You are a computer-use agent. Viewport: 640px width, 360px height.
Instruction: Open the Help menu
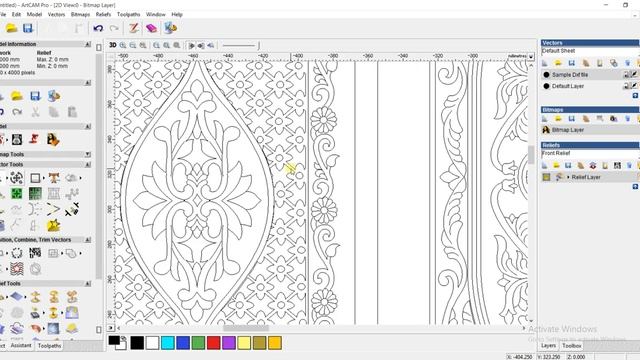coord(177,14)
